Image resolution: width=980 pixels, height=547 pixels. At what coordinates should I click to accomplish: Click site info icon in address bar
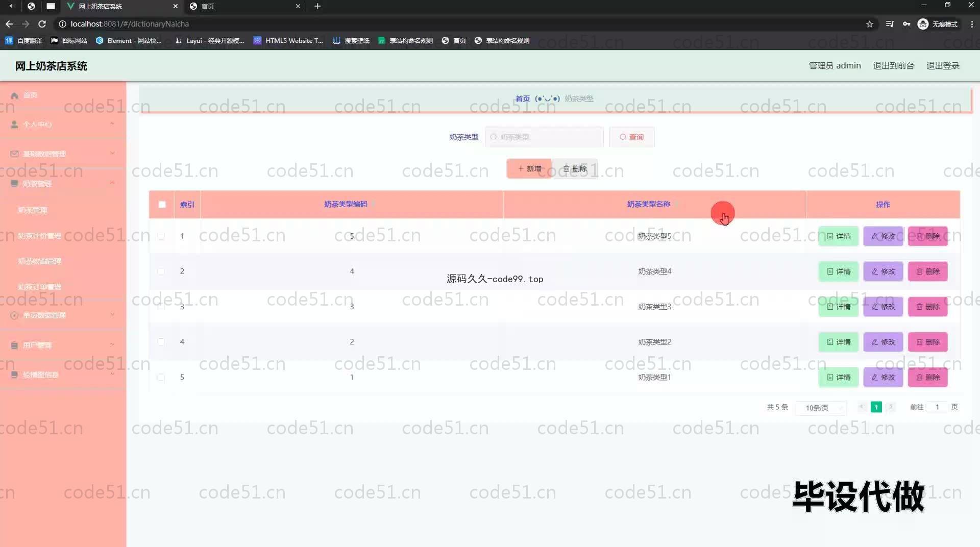coord(62,24)
